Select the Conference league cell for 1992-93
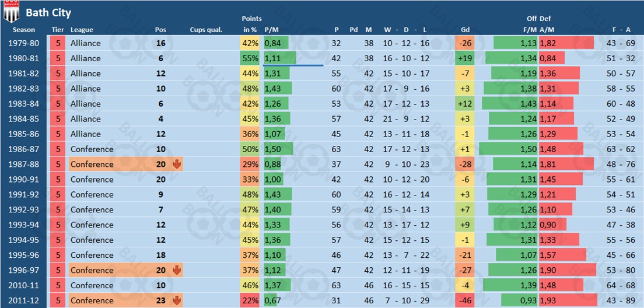The image size is (644, 308). point(92,210)
